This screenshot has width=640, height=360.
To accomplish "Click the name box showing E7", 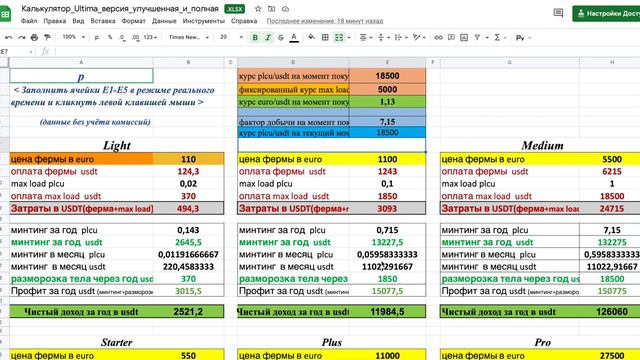I will click(16, 51).
